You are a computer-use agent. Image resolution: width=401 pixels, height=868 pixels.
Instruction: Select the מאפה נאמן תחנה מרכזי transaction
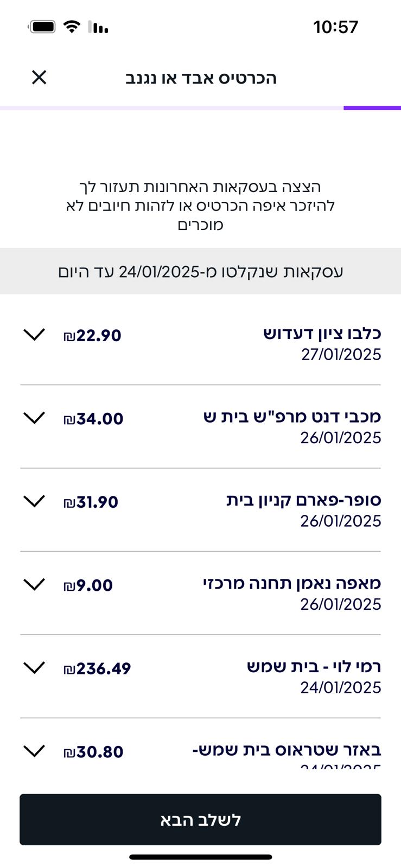pyautogui.click(x=292, y=583)
